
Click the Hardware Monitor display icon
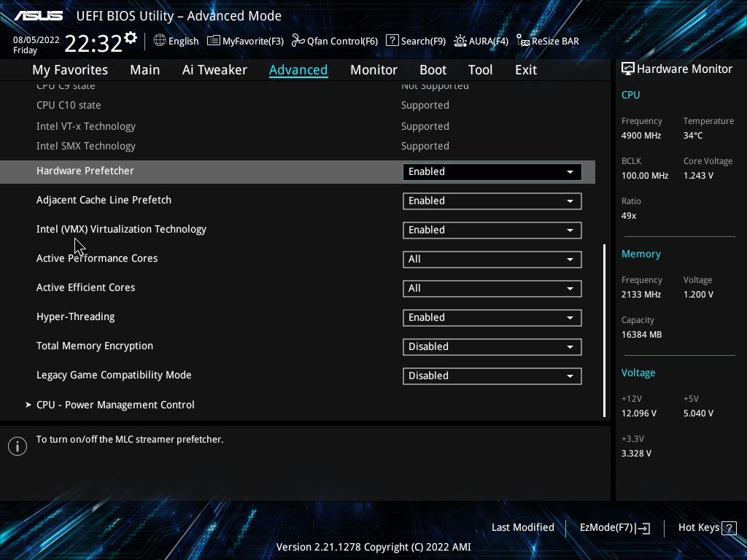(628, 69)
